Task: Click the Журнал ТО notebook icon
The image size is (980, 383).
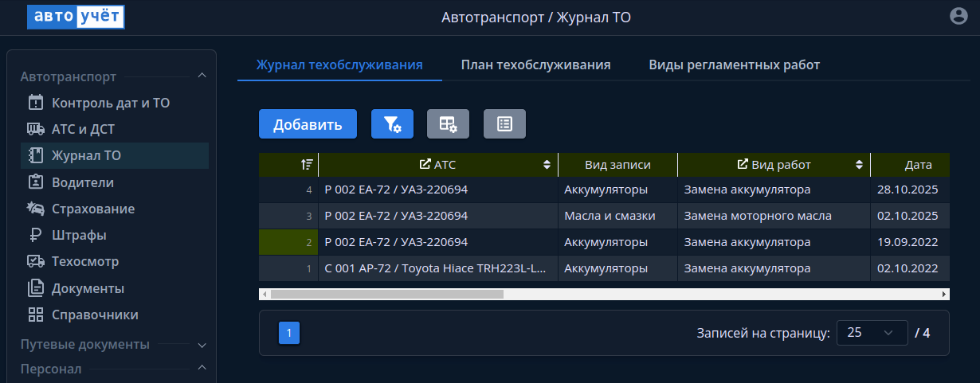Action: click(x=35, y=155)
